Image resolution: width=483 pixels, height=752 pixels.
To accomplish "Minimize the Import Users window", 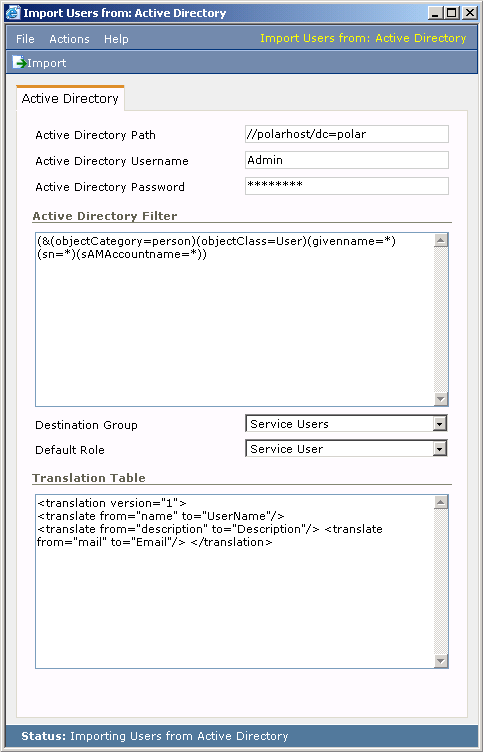I will tap(436, 13).
